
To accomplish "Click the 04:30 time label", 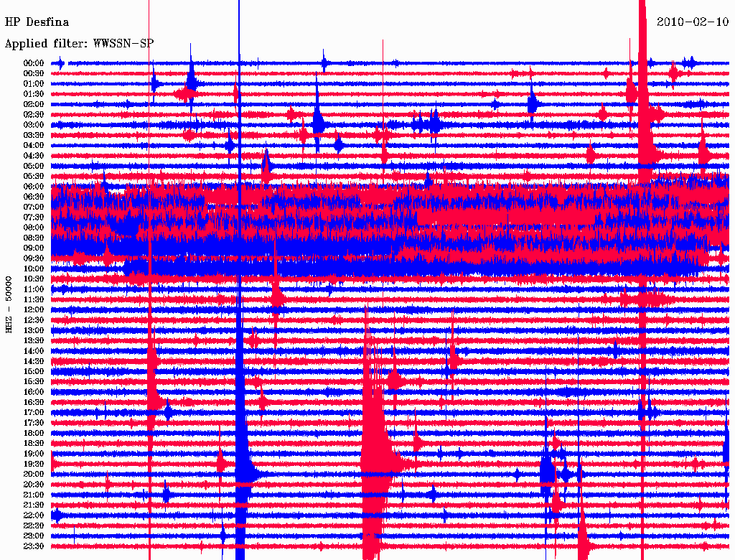I will pos(34,156).
